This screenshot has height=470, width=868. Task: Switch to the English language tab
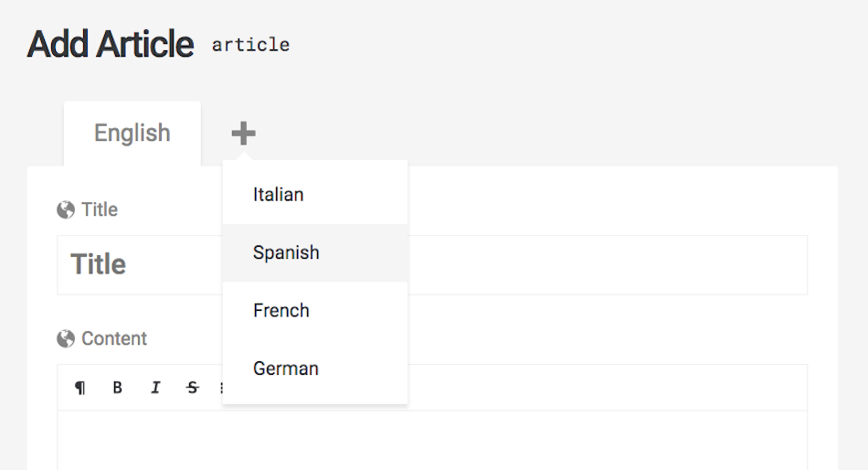point(132,134)
